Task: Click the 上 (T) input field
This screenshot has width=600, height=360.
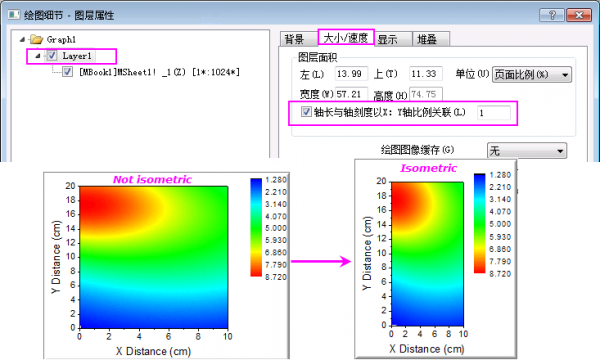Action: (426, 73)
